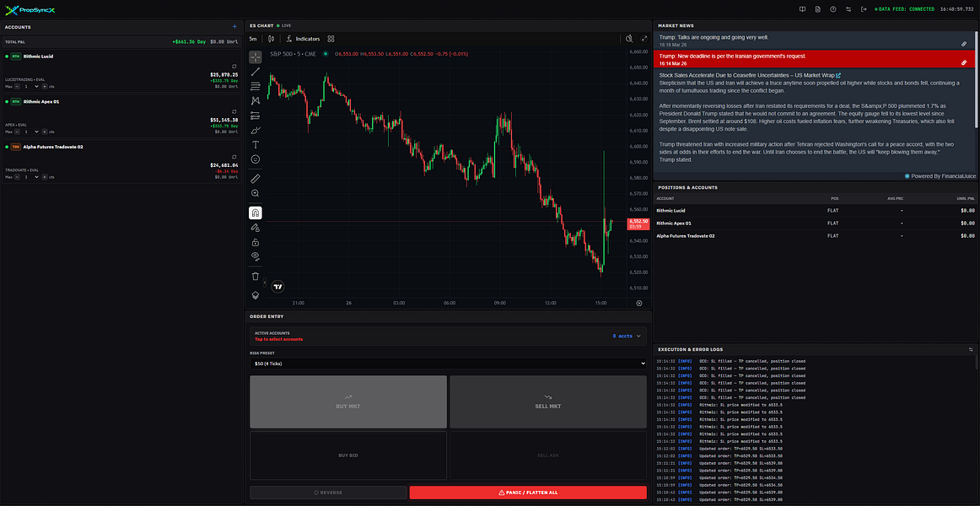980x506 pixels.
Task: Toggle hide all drawings eye icon
Action: [x=255, y=256]
